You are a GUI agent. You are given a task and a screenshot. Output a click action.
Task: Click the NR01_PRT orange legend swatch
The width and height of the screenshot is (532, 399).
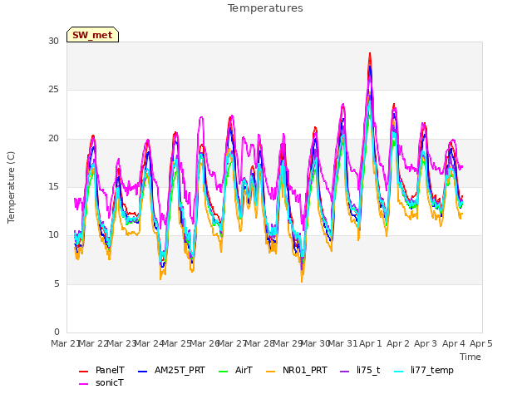[270, 372]
